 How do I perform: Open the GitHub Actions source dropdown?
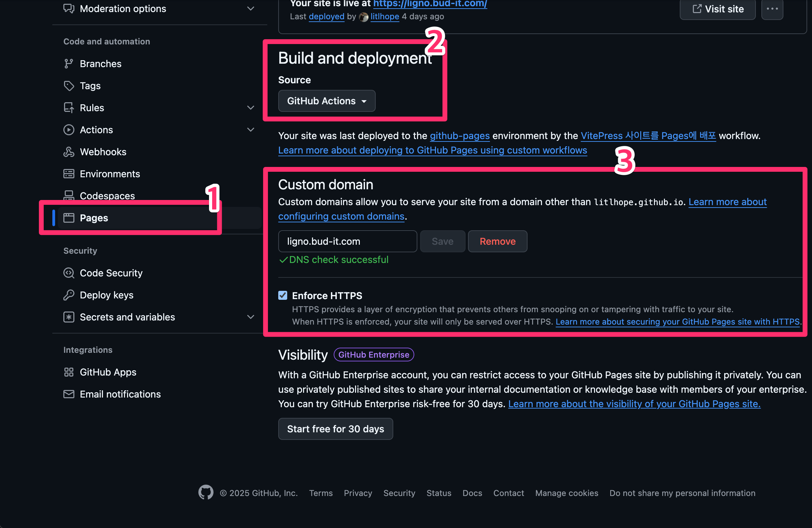[326, 101]
